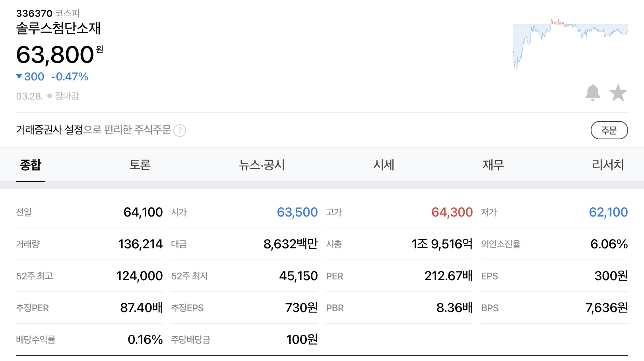This screenshot has height=361, width=644.
Task: Switch to the 토론 tab
Action: (140, 165)
